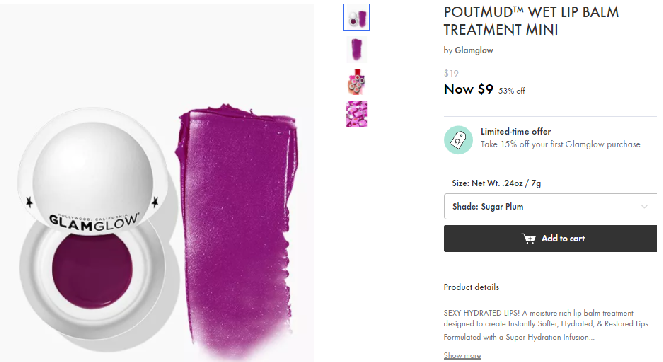663x362 pixels.
Task: Add the lip balm to cart
Action: [551, 239]
